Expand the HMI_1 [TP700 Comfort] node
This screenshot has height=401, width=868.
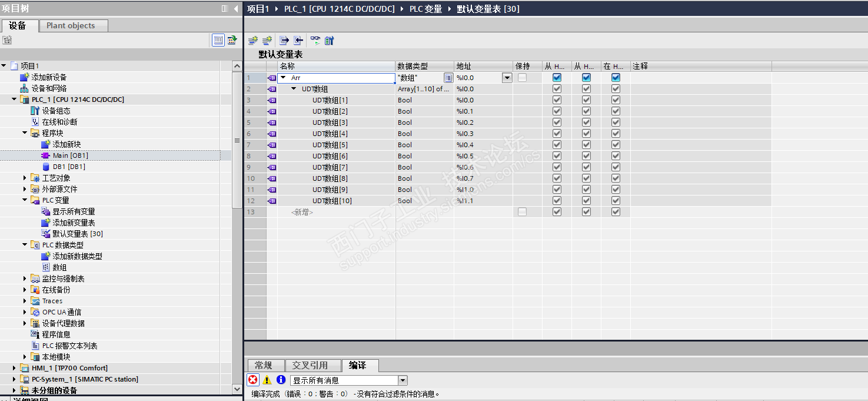[15, 368]
